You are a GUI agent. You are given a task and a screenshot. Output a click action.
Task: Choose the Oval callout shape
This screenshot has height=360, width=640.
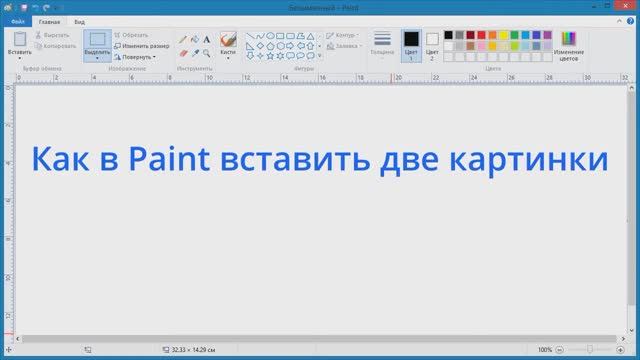coord(300,56)
